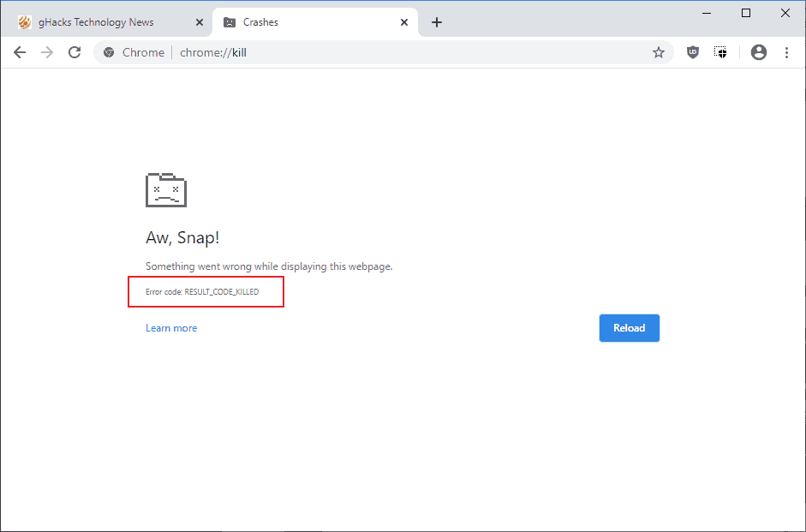The width and height of the screenshot is (806, 532).
Task: Close the Crashes tab
Action: click(404, 22)
